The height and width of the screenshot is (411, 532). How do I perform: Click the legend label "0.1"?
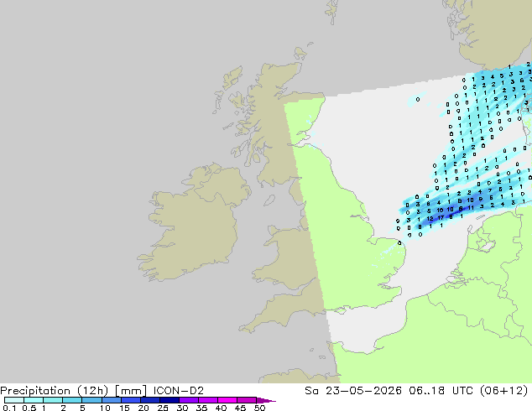[9, 408]
